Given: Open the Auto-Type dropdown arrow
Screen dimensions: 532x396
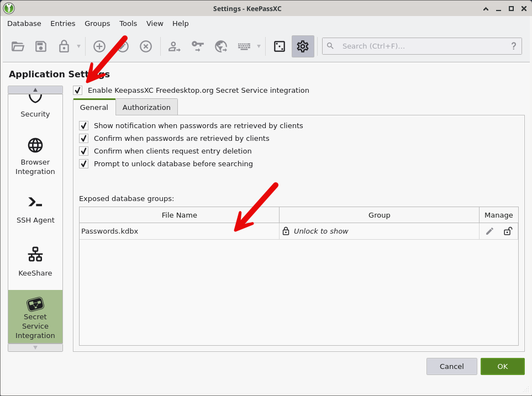Looking at the screenshot, I should 259,46.
